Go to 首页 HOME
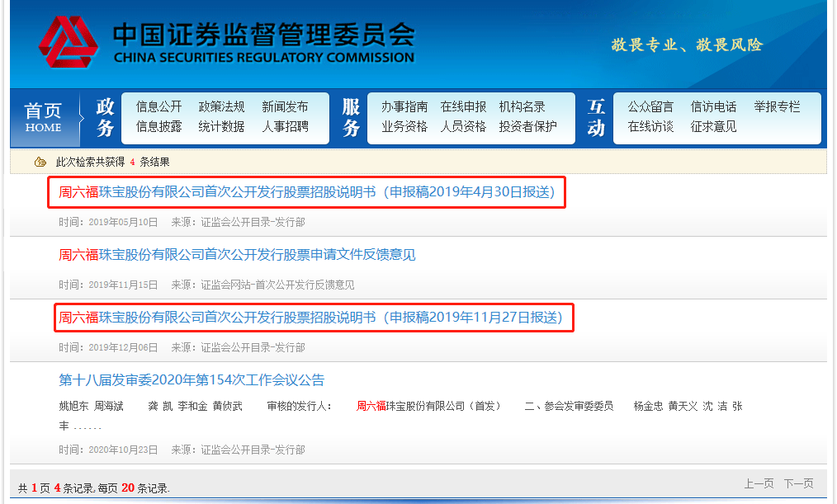Image resolution: width=837 pixels, height=504 pixels. pos(43,118)
